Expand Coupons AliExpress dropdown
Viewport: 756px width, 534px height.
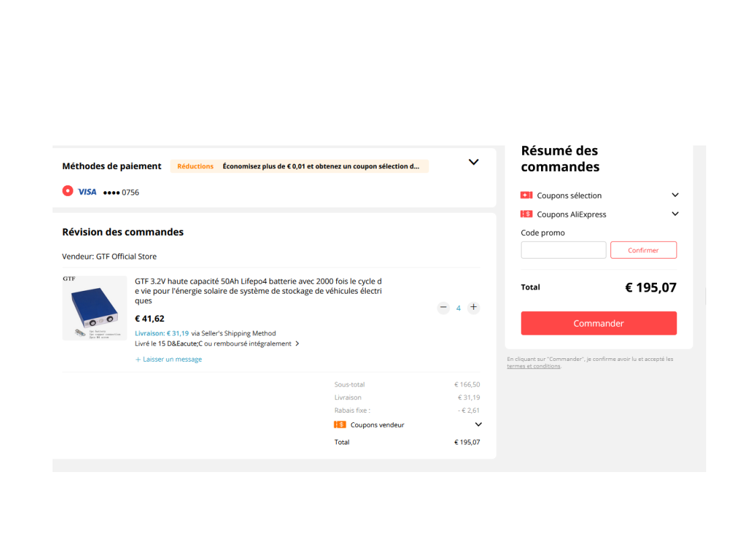click(x=675, y=214)
